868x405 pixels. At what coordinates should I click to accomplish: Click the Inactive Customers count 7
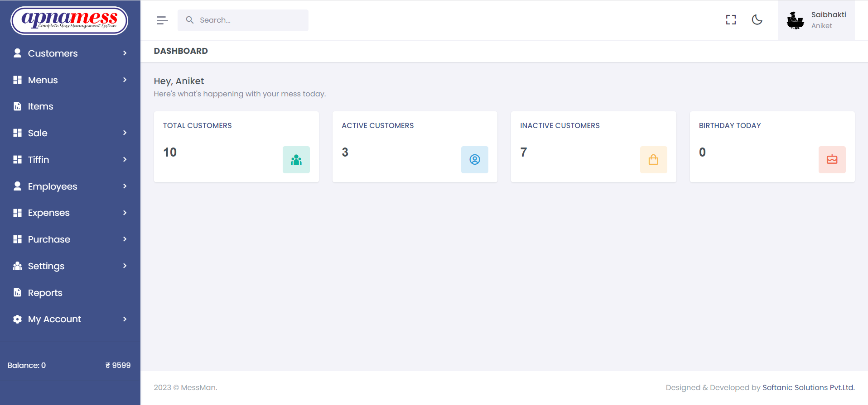524,152
